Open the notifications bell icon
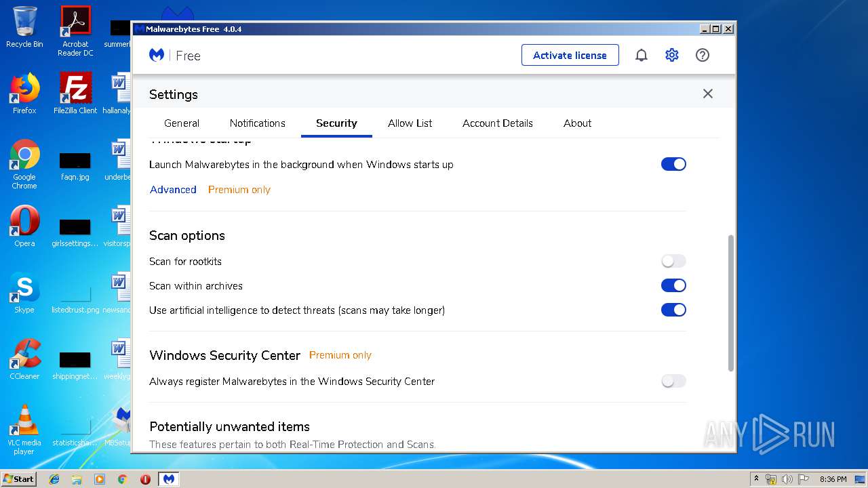Image resolution: width=868 pixels, height=488 pixels. tap(641, 56)
